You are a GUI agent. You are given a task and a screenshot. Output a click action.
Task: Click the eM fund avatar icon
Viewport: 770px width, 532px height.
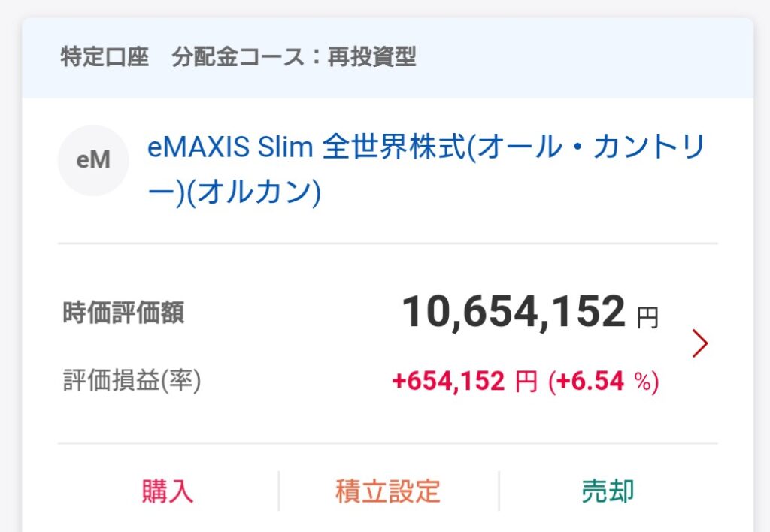pyautogui.click(x=93, y=161)
